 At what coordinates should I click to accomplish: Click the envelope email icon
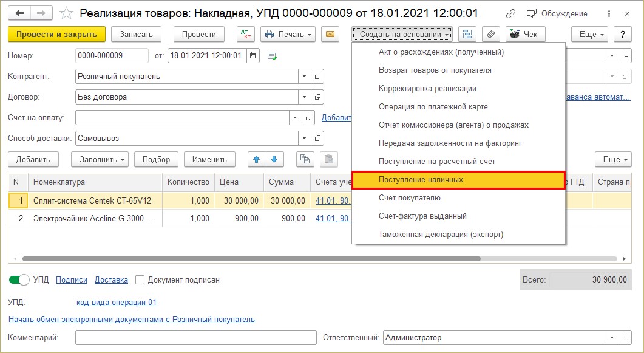(330, 35)
